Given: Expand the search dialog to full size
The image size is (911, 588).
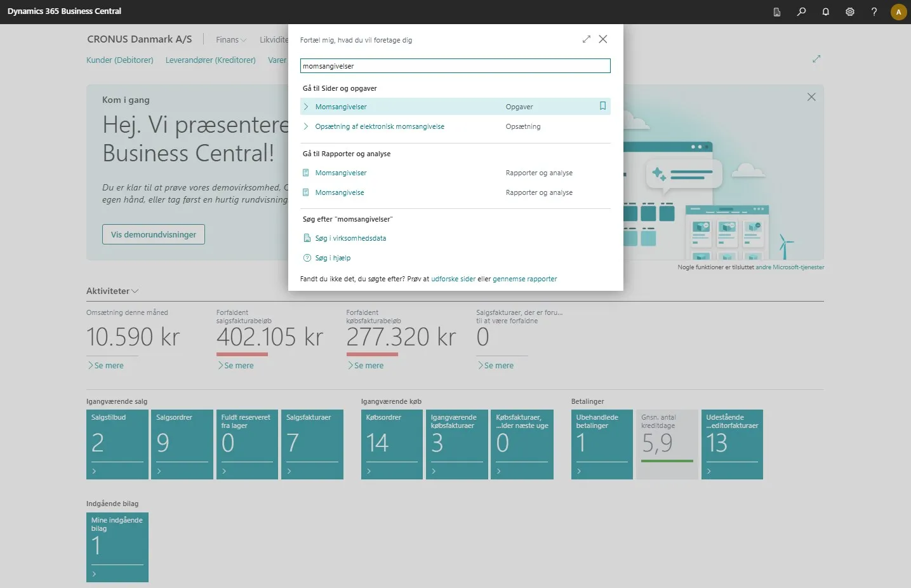Looking at the screenshot, I should click(x=586, y=39).
